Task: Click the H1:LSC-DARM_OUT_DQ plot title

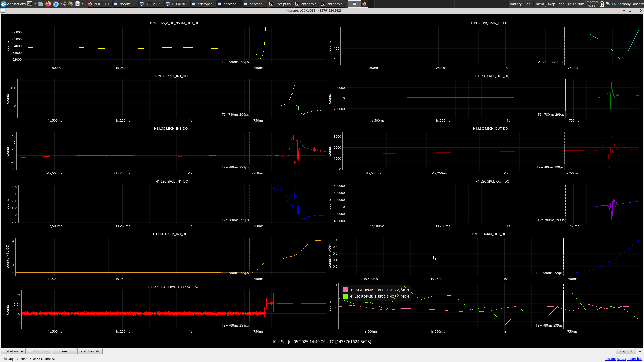Action: tap(489, 234)
